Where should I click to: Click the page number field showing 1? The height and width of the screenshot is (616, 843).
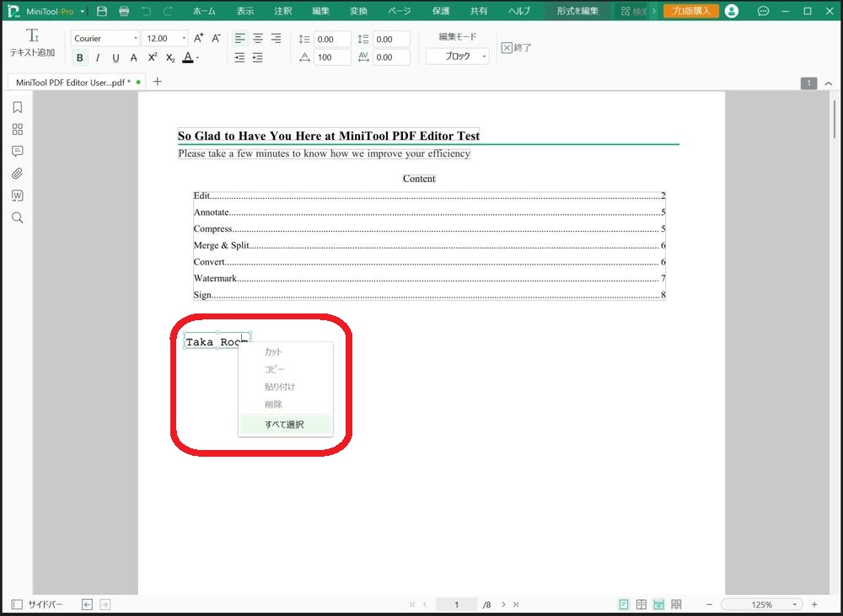456,605
